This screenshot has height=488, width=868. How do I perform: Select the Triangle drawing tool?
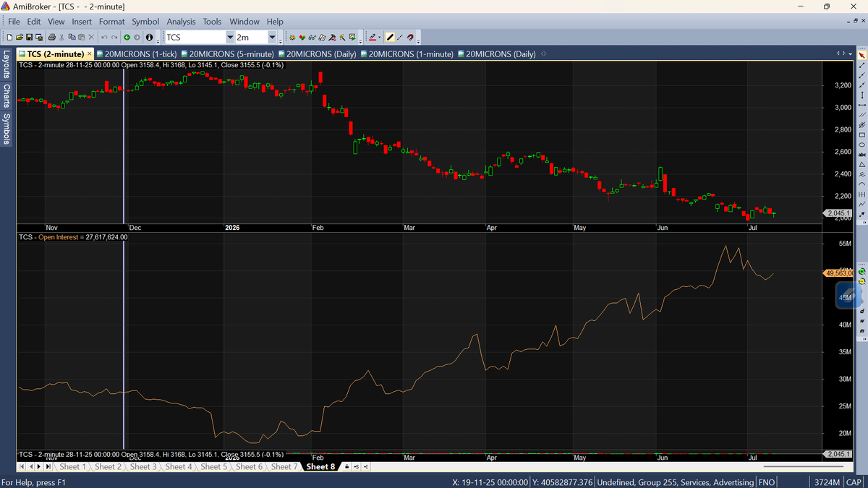pos(861,164)
